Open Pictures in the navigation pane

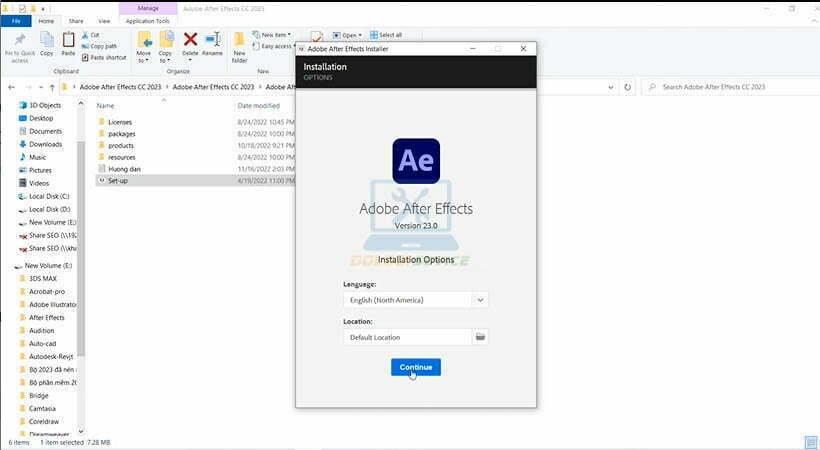click(x=40, y=170)
